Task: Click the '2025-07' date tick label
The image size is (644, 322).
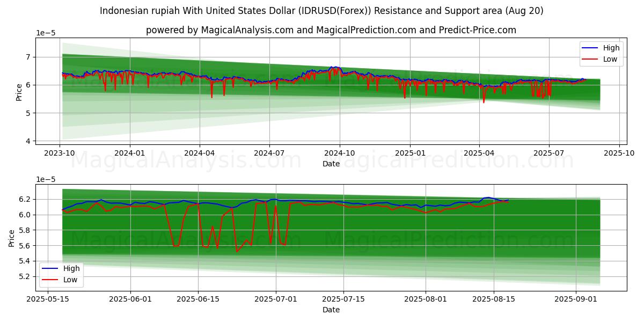Action: coord(549,152)
